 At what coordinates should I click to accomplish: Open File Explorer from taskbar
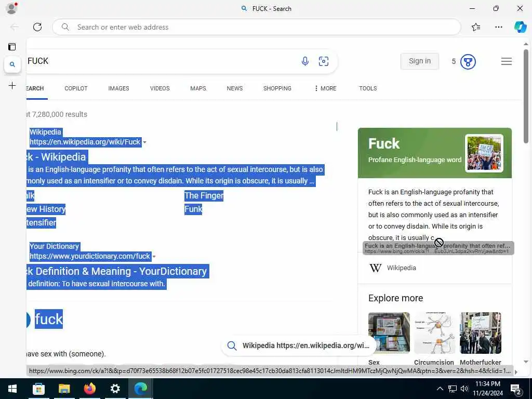pyautogui.click(x=64, y=389)
